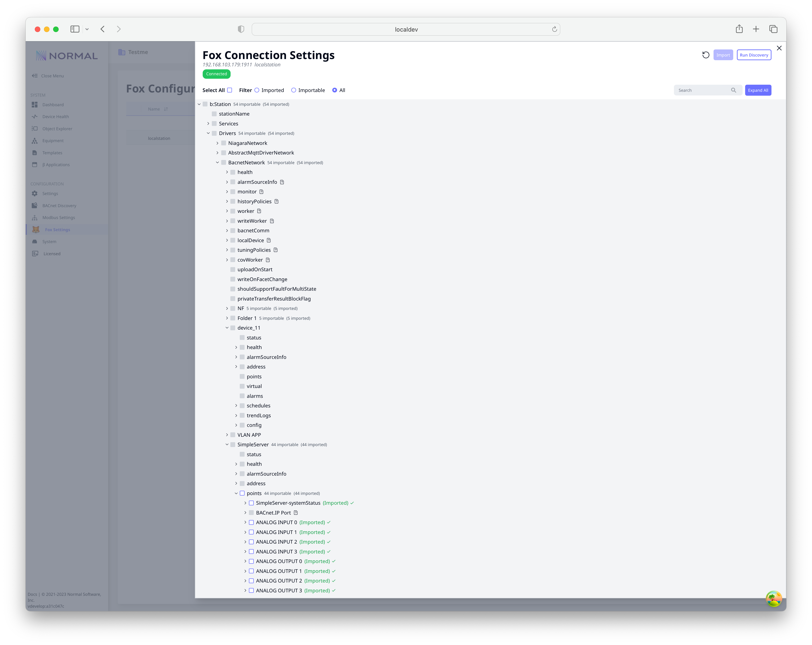Click the Import button
The height and width of the screenshot is (645, 812).
point(723,55)
